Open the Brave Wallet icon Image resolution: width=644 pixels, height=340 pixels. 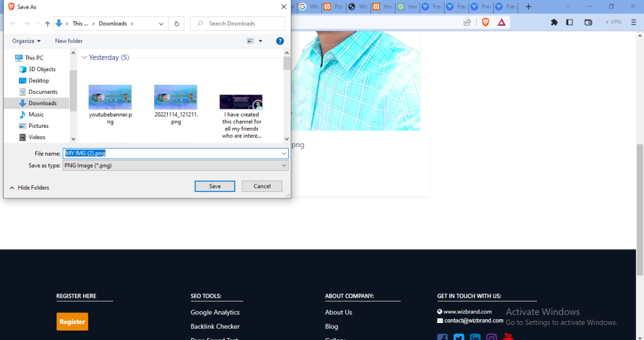coord(588,23)
